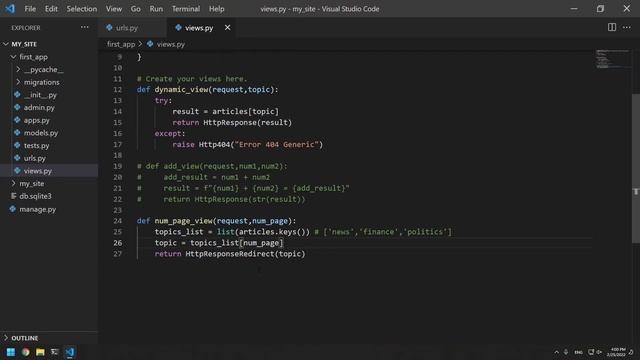Click the Python icon beside admin.py
Viewport: 640px width, 360px height.
17,107
